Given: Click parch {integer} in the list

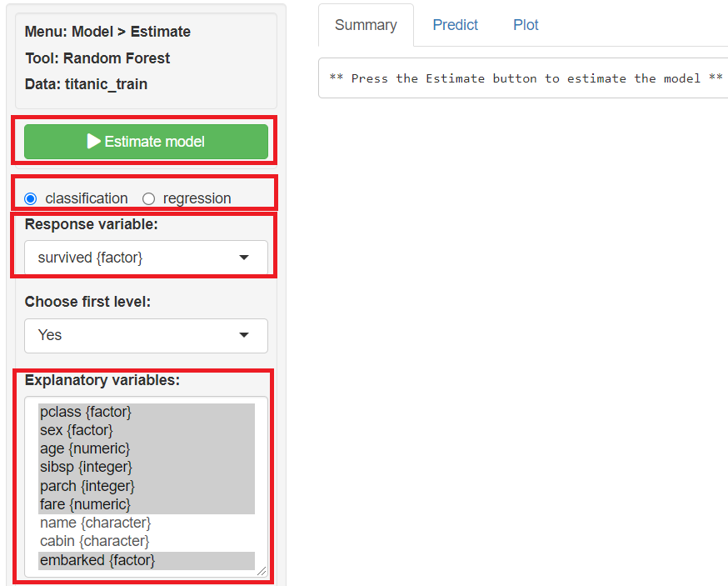Looking at the screenshot, I should 87,485.
